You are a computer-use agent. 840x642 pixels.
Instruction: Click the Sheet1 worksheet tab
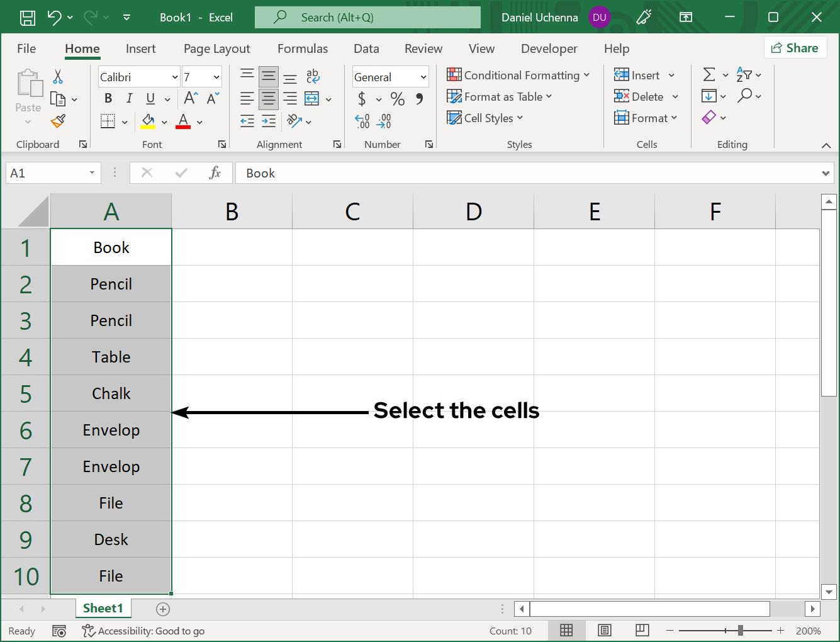click(103, 608)
